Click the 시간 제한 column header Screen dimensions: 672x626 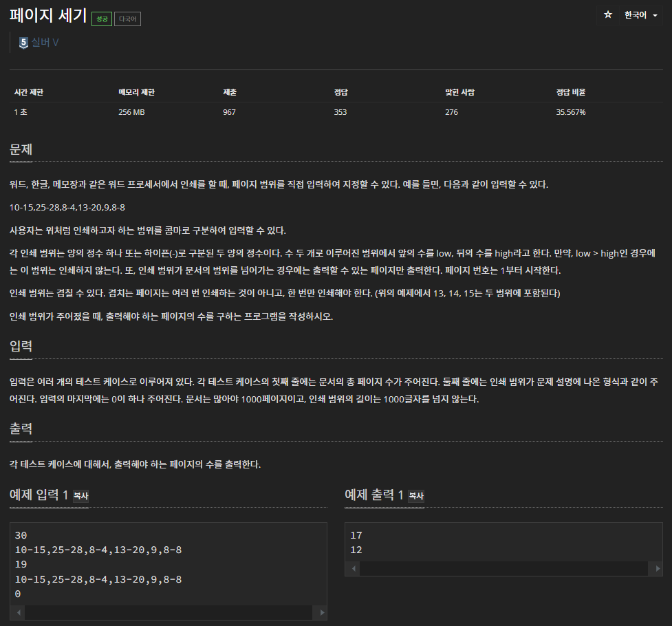[29, 92]
